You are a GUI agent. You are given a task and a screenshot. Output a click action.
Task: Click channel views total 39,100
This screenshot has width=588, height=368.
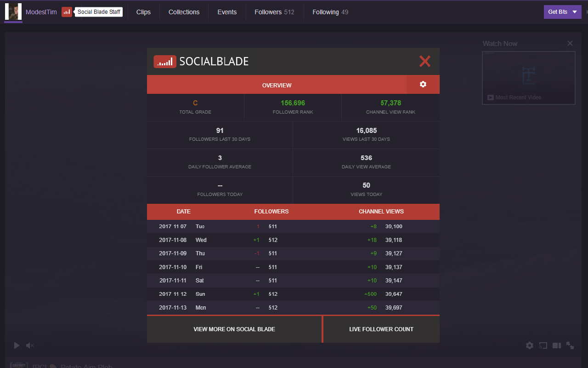click(x=394, y=226)
